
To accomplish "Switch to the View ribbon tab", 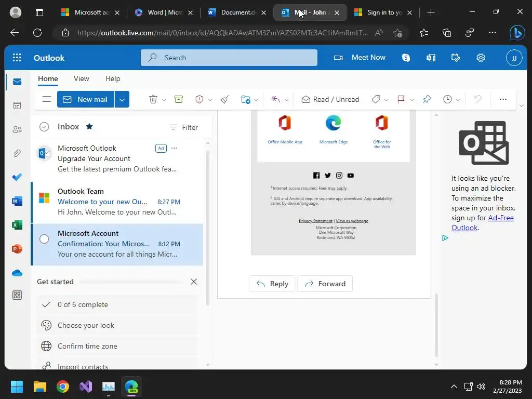I will point(82,79).
